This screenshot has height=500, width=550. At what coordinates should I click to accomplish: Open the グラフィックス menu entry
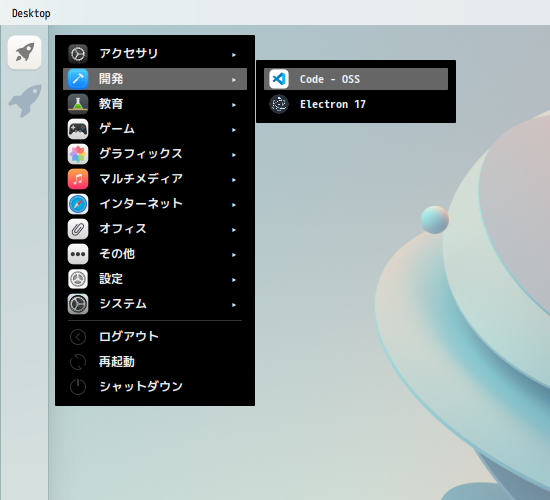pyautogui.click(x=155, y=154)
